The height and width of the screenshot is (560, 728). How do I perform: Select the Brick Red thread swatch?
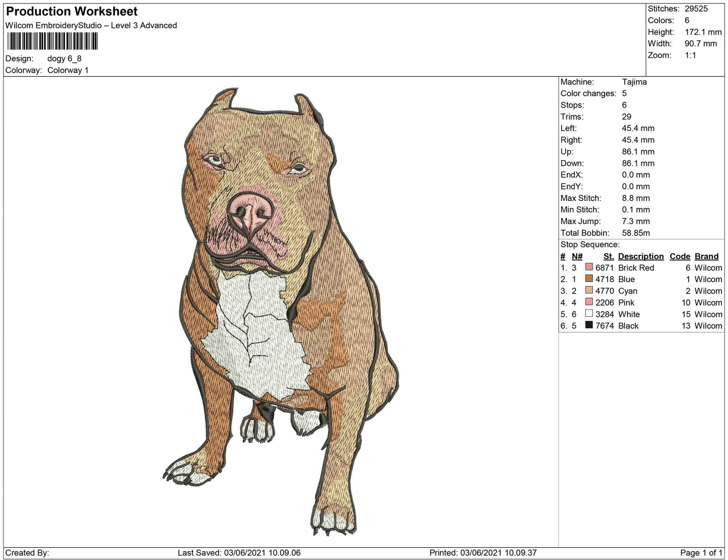(589, 267)
